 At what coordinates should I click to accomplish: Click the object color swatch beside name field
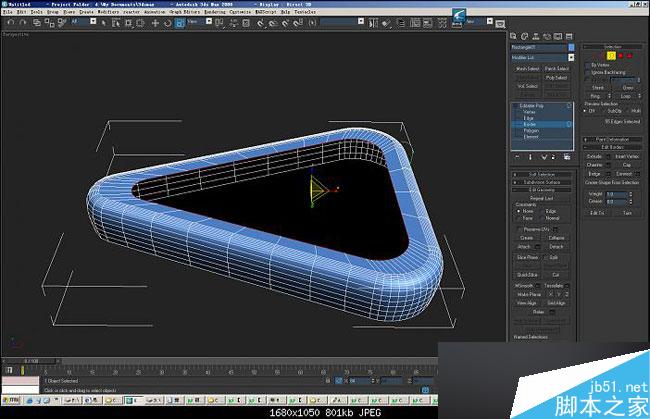coord(571,47)
